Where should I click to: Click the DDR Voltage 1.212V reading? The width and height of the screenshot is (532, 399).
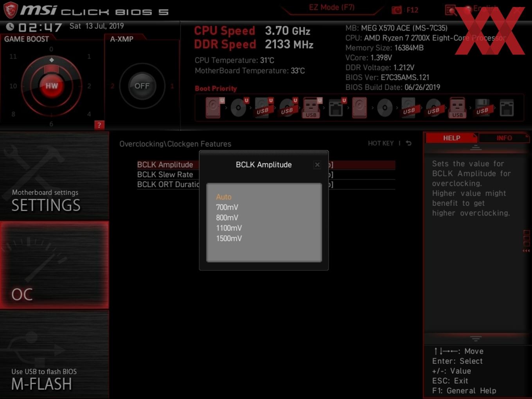click(x=380, y=68)
